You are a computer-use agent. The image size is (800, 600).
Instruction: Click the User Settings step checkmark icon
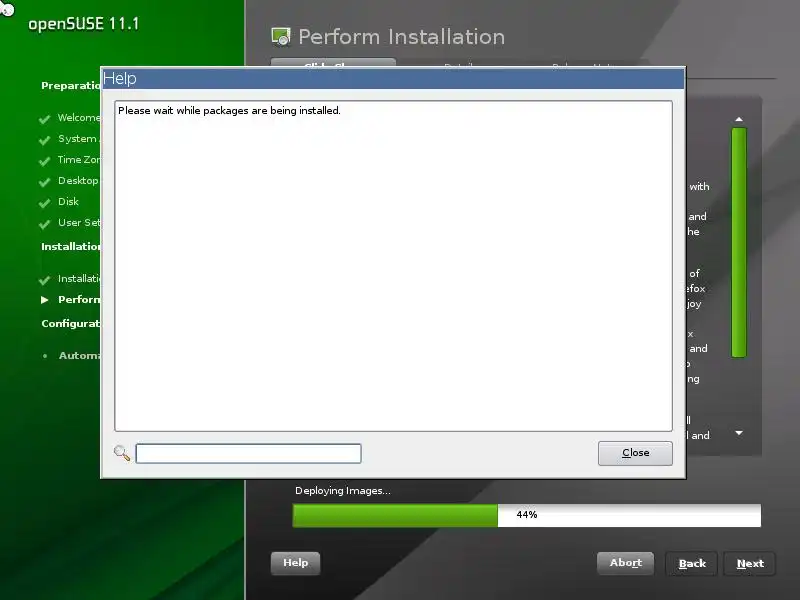(x=44, y=224)
